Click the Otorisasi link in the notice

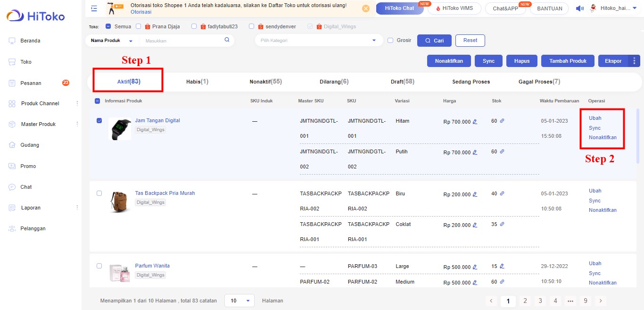[140, 11]
